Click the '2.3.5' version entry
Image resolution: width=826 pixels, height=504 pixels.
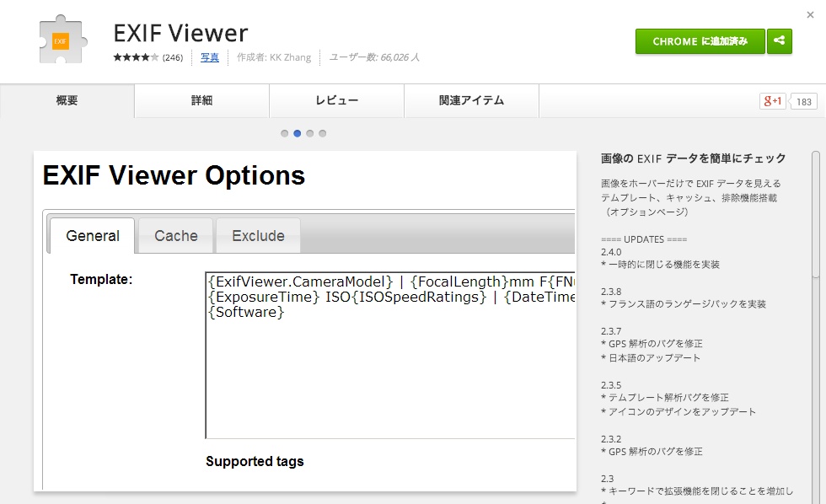(x=611, y=385)
